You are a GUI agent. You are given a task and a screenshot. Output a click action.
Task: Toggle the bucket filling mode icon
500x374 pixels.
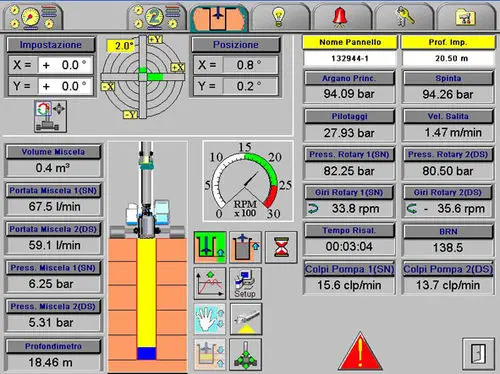(x=246, y=247)
